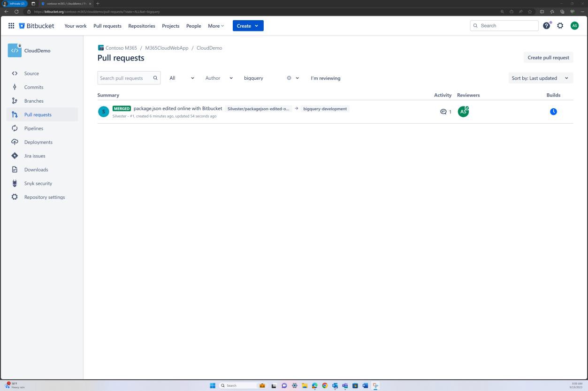Open the Deployments panel
This screenshot has width=588, height=391.
coord(38,142)
